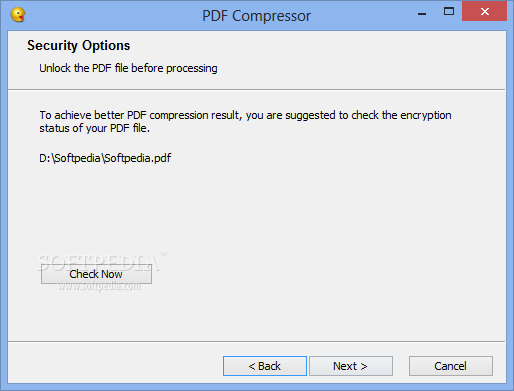
Task: Click 'status of your PDF file' text line
Action: (94, 128)
